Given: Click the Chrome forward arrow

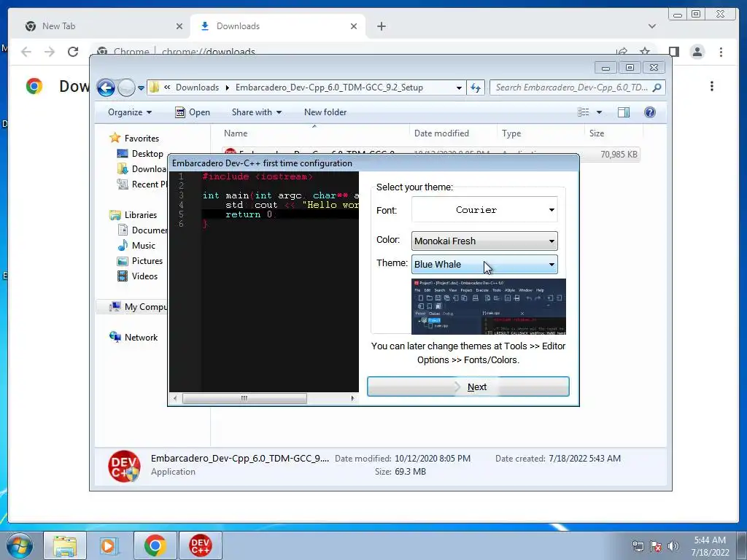Looking at the screenshot, I should 50,52.
